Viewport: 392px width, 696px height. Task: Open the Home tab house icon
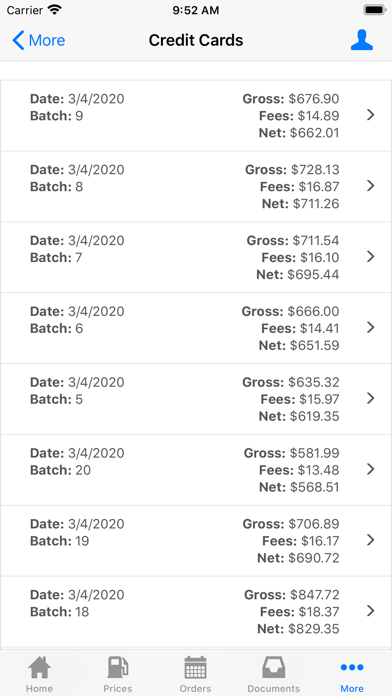click(40, 667)
